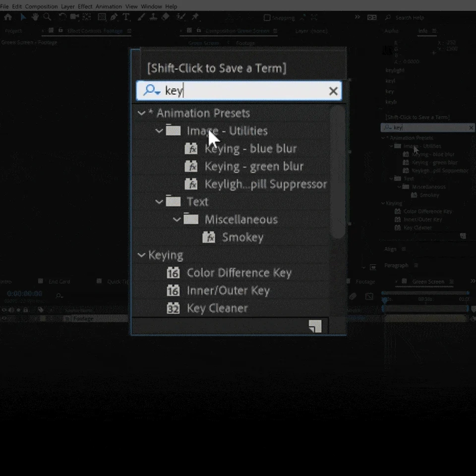Select the Hand tool in toolbar
Screen dimensions: 476x476
click(x=35, y=17)
